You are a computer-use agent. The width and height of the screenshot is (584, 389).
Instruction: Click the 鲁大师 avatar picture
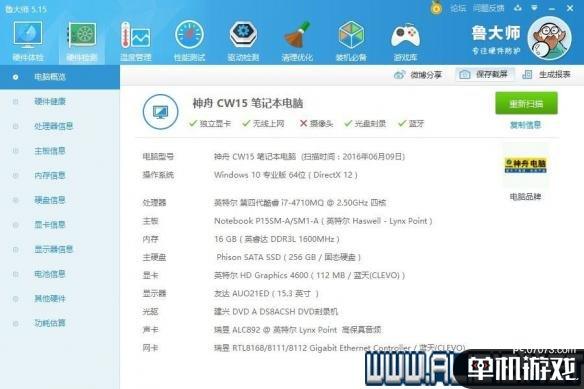tap(550, 38)
